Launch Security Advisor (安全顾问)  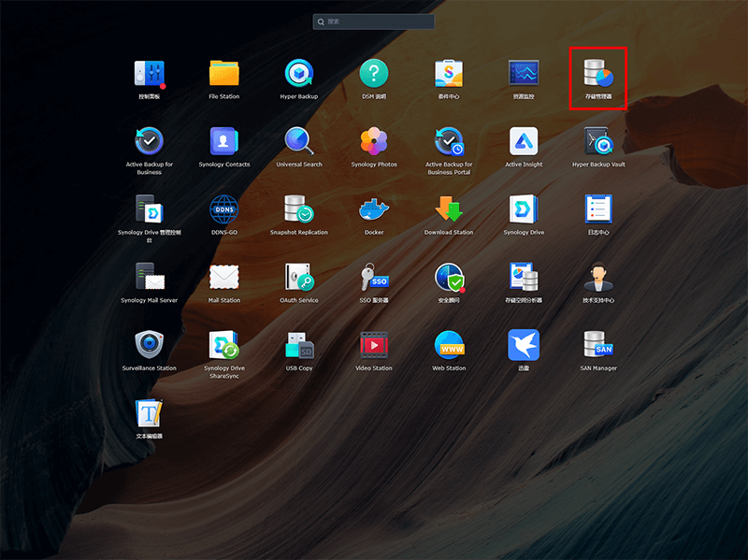[x=449, y=277]
